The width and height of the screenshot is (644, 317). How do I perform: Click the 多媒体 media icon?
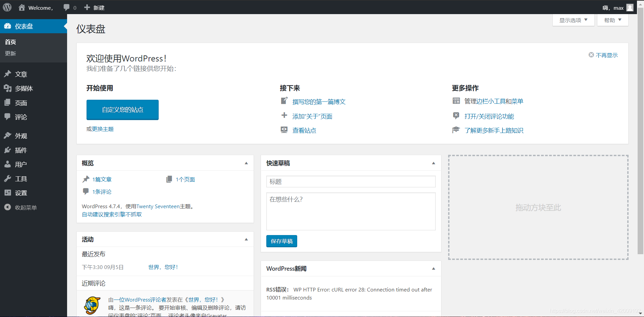coord(7,88)
